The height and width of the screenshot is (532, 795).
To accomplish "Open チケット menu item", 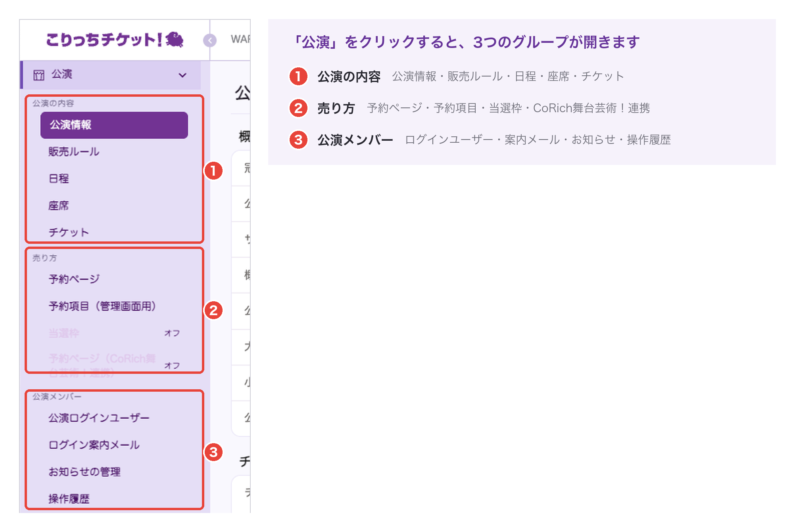I will (x=69, y=232).
